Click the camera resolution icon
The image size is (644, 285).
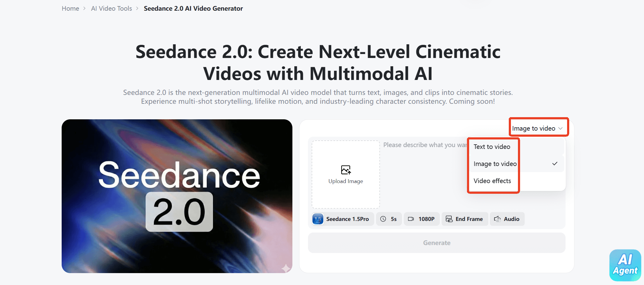(x=411, y=219)
